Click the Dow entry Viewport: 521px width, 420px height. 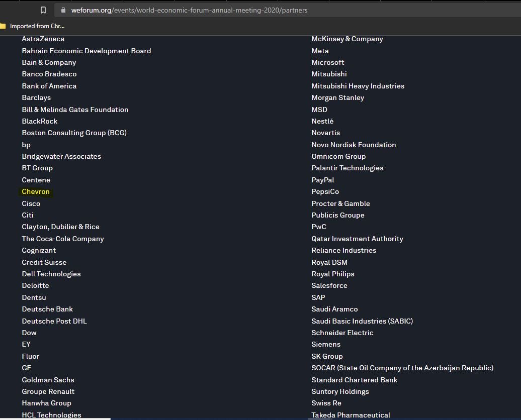coord(29,333)
